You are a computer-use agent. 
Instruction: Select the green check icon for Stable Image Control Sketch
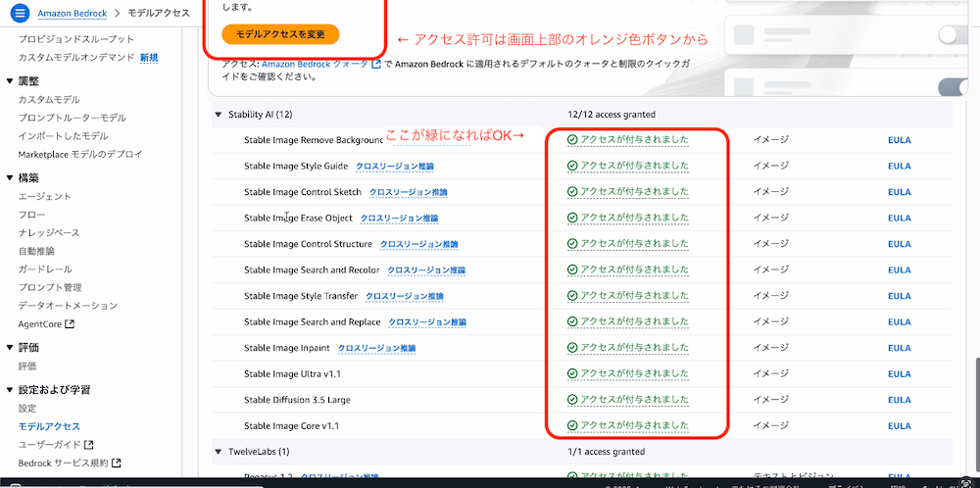[x=572, y=192]
